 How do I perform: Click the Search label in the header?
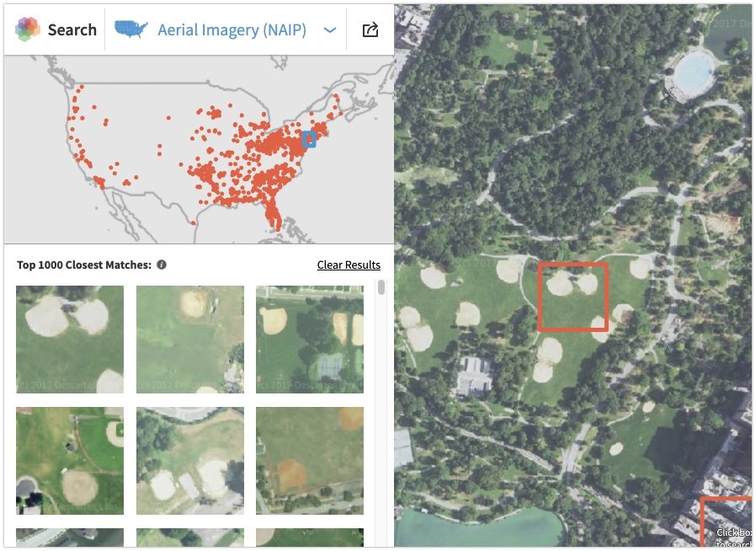(72, 30)
